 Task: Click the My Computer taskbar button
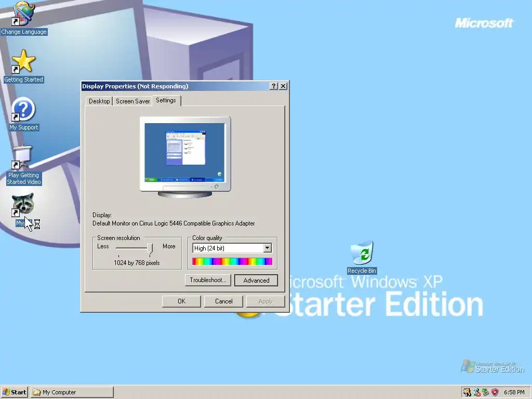(x=72, y=392)
